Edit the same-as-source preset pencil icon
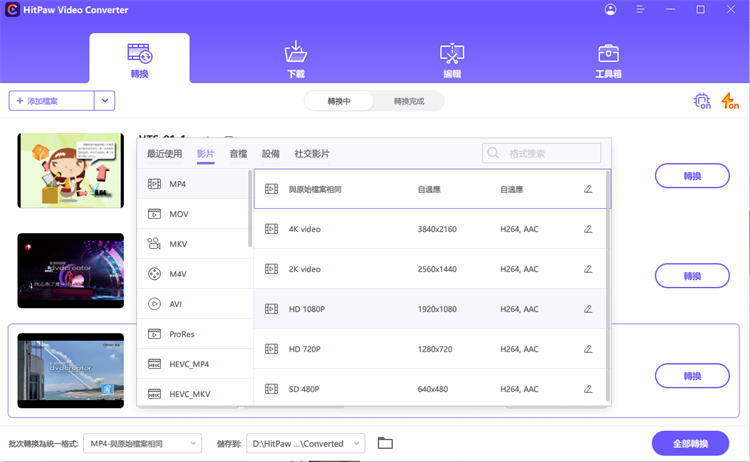The image size is (750, 462). pyautogui.click(x=588, y=189)
